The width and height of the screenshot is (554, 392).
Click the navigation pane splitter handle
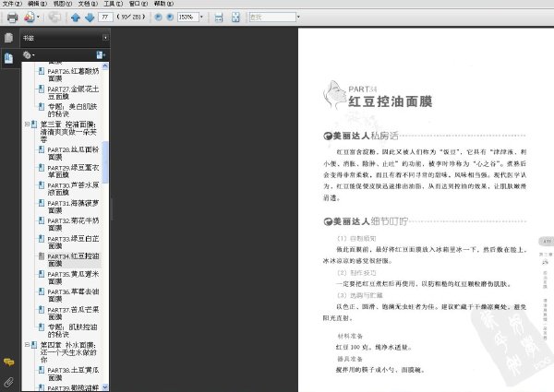point(112,208)
